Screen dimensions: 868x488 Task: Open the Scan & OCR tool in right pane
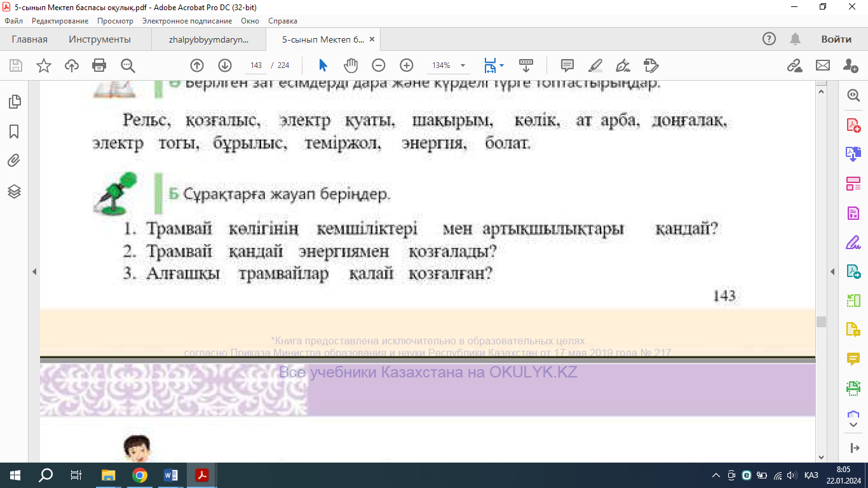pos(853,388)
